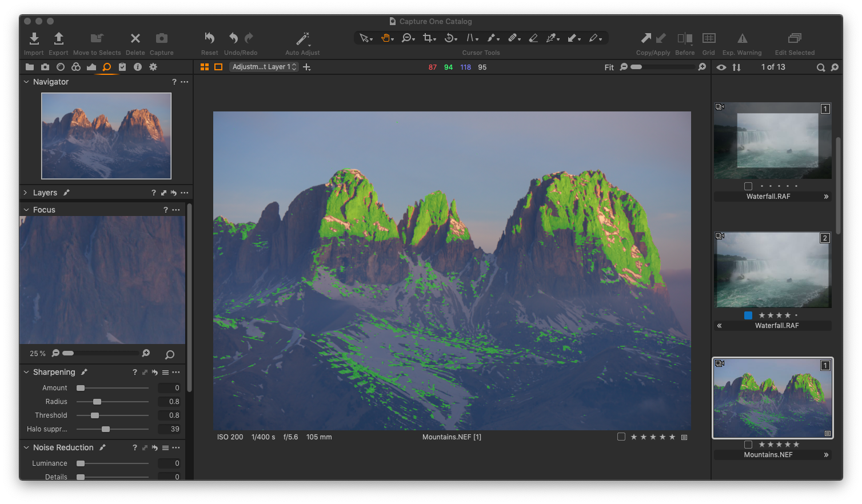Image resolution: width=862 pixels, height=504 pixels.
Task: Expand the Layers panel
Action: click(26, 193)
